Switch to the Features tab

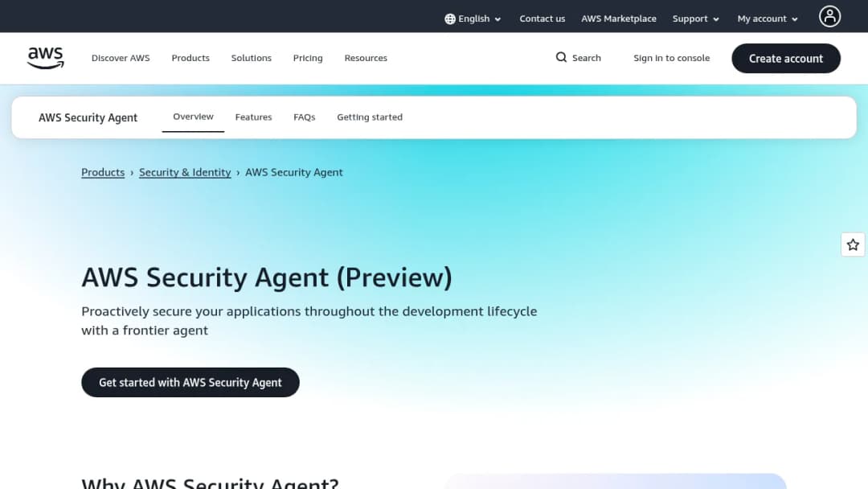[253, 117]
